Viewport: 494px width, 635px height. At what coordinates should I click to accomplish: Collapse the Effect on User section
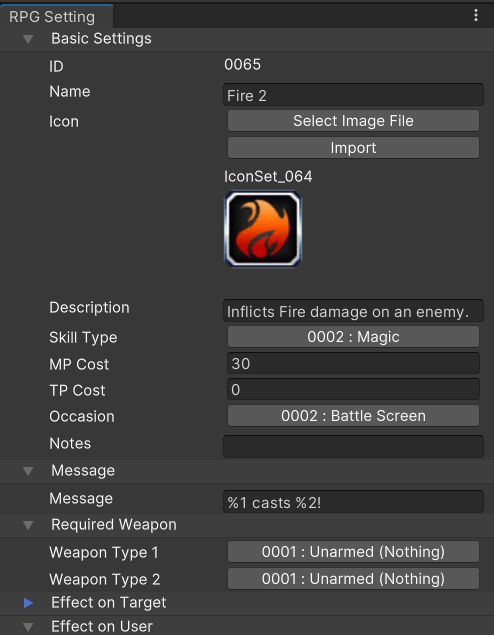click(28, 627)
